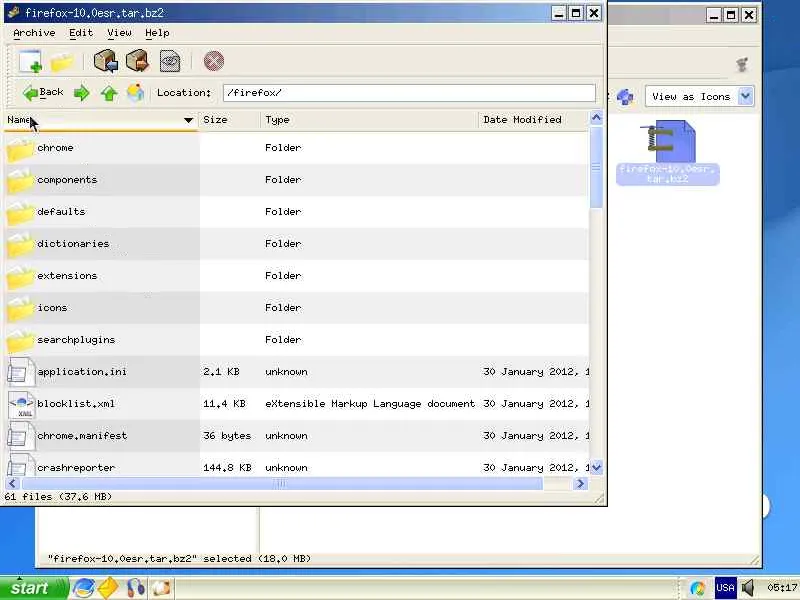Select the searchplugins folder icon
Viewport: 800px width, 600px height.
pyautogui.click(x=20, y=342)
